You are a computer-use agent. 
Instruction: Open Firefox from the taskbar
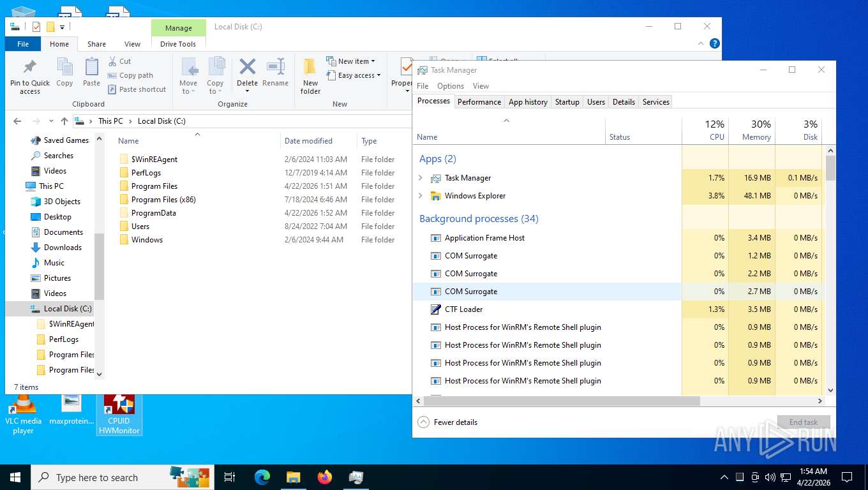pos(325,477)
